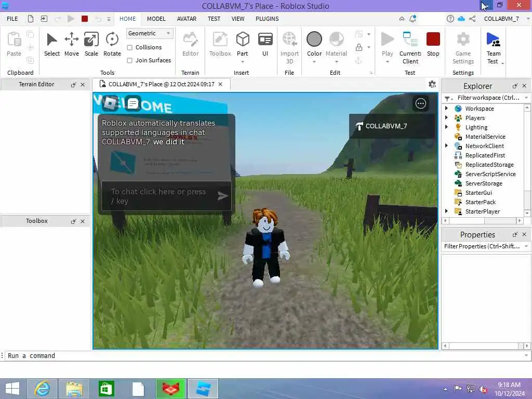Toggle the in-game chat icon
This screenshot has height=399, width=532.
(x=132, y=103)
